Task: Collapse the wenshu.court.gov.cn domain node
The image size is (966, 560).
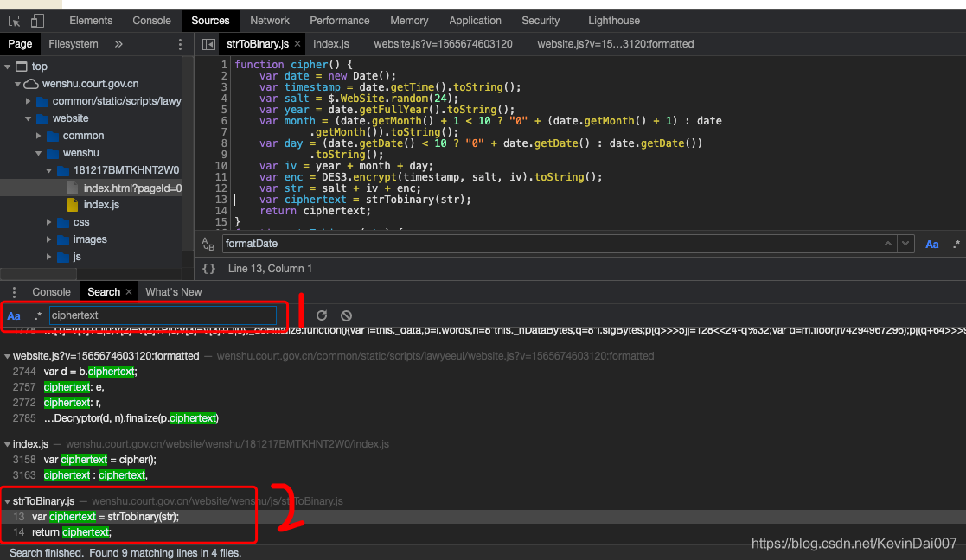Action: click(18, 84)
